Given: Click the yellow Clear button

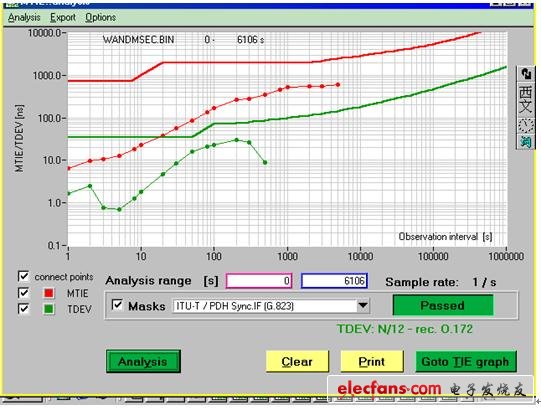Looking at the screenshot, I should click(x=297, y=361).
